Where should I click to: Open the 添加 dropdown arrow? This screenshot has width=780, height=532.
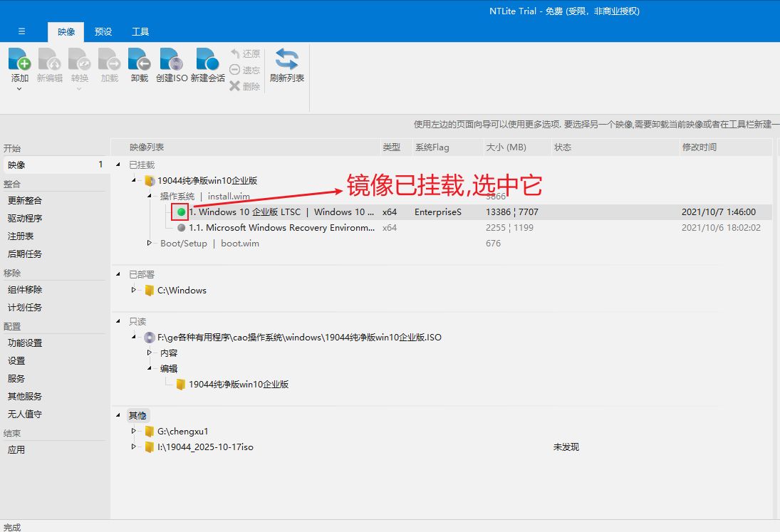tap(20, 89)
